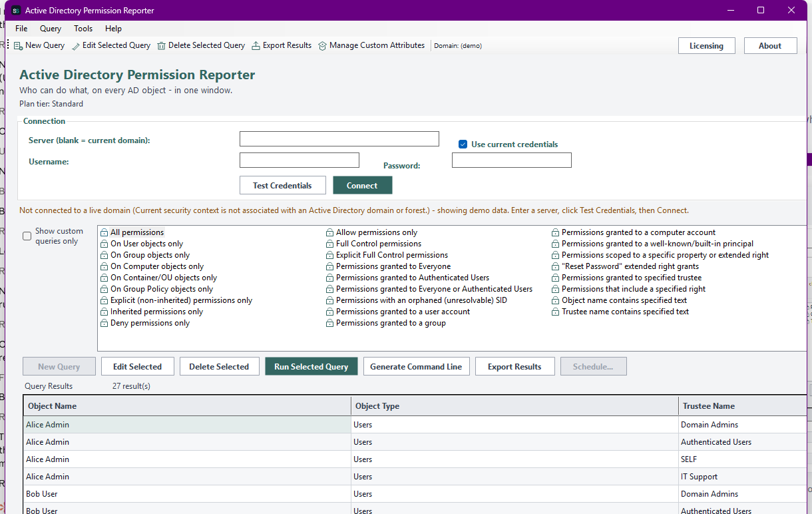
Task: Click lock icon beside Inherited permissions only
Action: pyautogui.click(x=104, y=312)
